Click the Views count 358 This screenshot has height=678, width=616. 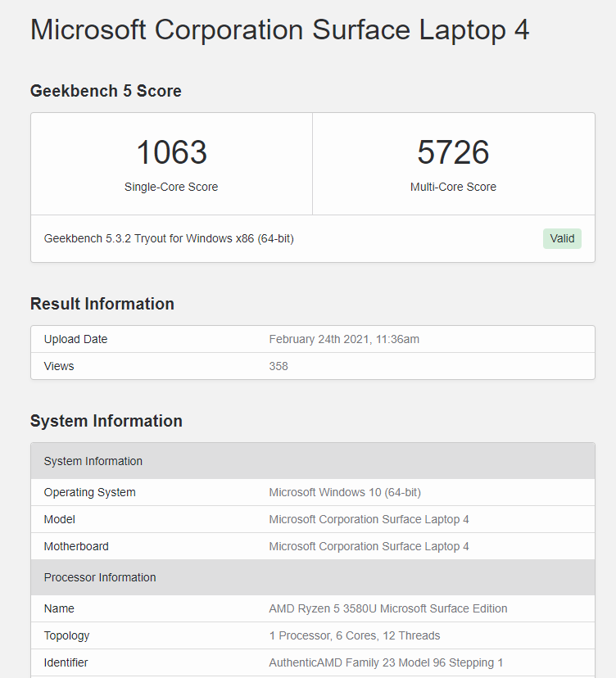coord(279,366)
